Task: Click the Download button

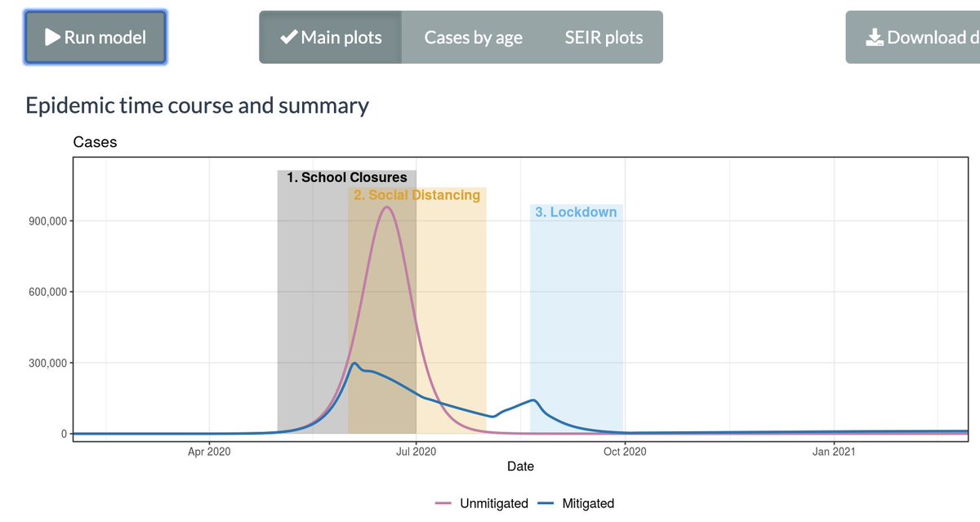Action: [913, 37]
